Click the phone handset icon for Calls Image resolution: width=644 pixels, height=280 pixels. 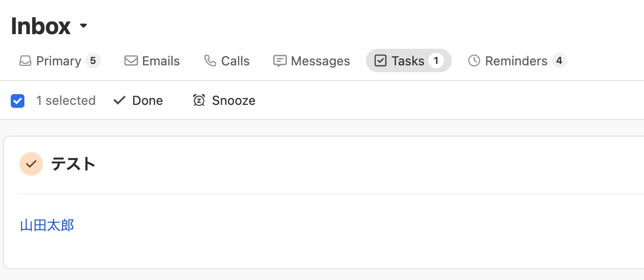point(210,61)
